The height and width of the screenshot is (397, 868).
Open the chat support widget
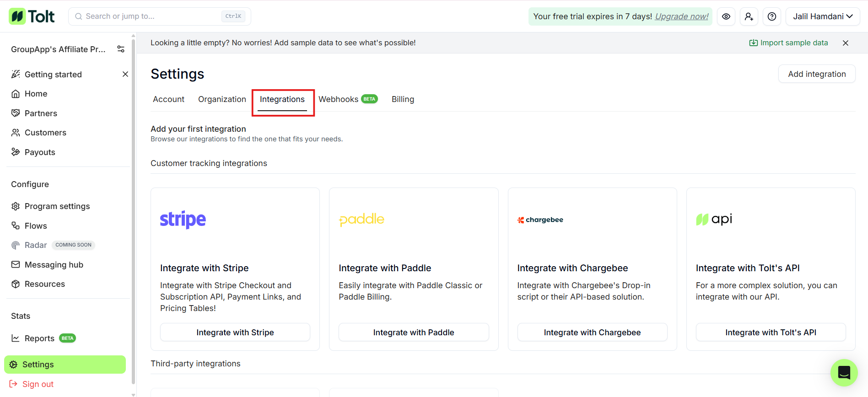point(844,373)
